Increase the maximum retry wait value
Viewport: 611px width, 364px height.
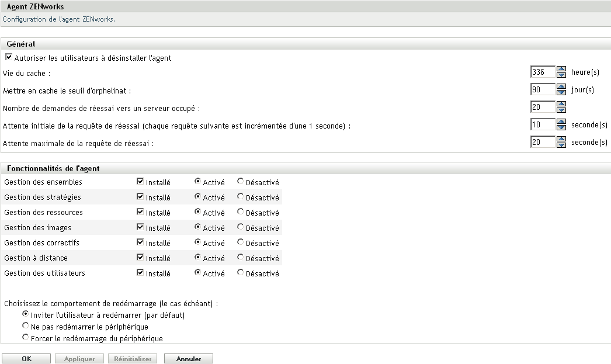561,140
